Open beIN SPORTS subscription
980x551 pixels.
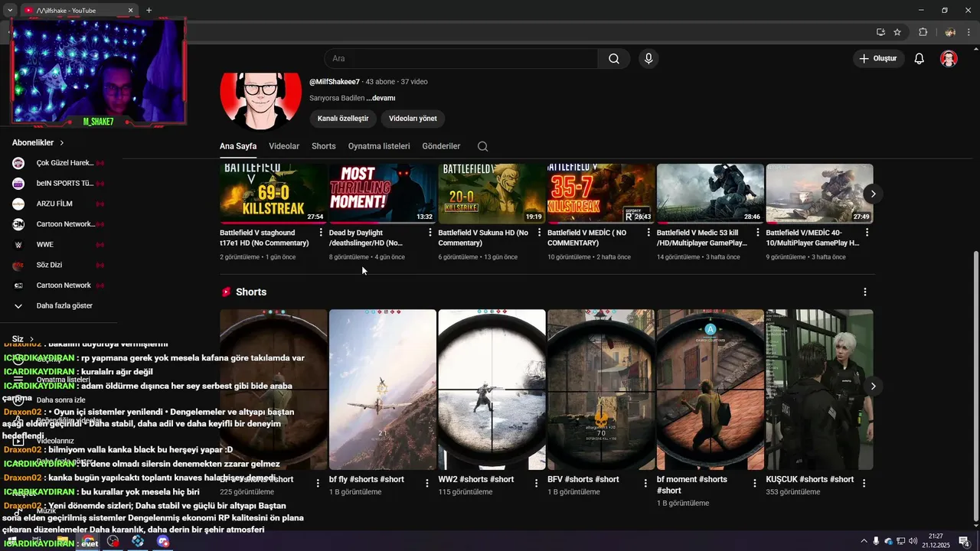[58, 184]
